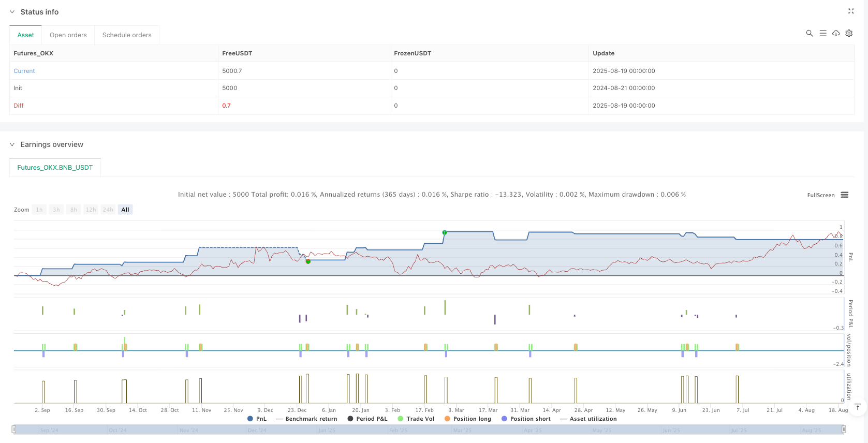Viewport: 868px width, 443px height.
Task: Hide the Benchmark return series
Action: click(x=306, y=419)
